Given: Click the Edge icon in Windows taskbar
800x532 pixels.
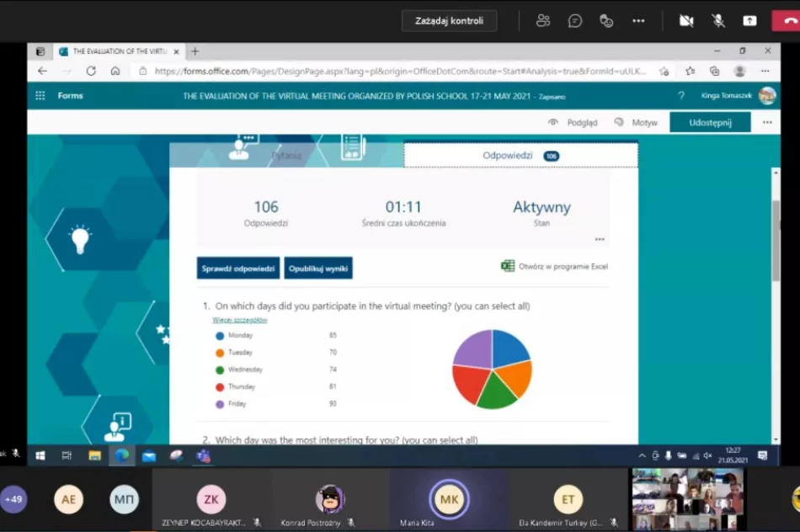Looking at the screenshot, I should 122,455.
